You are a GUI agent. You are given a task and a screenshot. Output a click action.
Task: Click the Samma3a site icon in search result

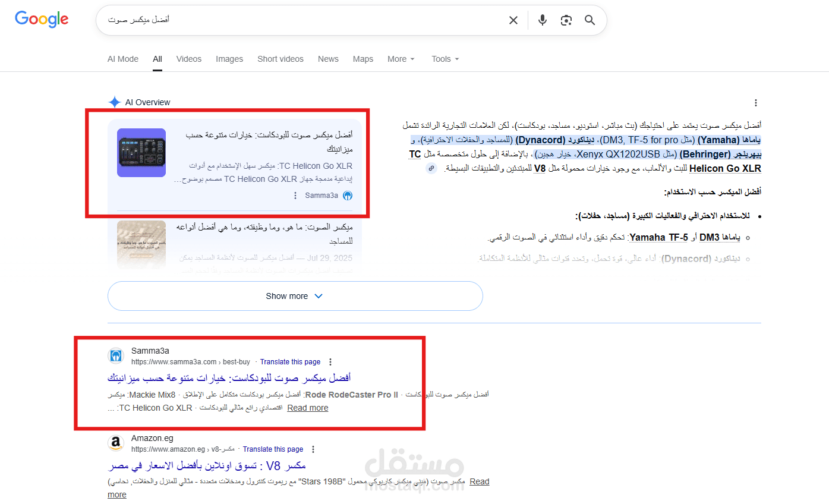[x=116, y=356]
